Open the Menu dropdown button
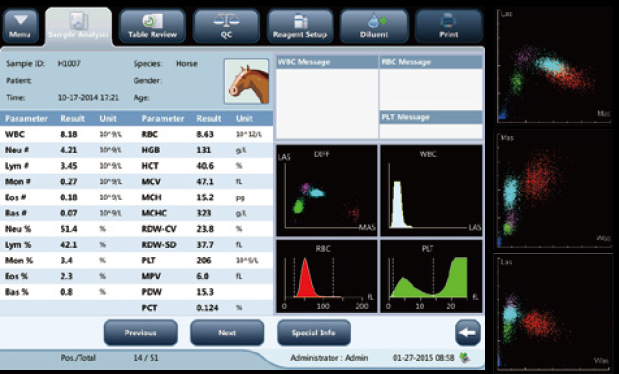619x374 pixels. click(x=21, y=26)
